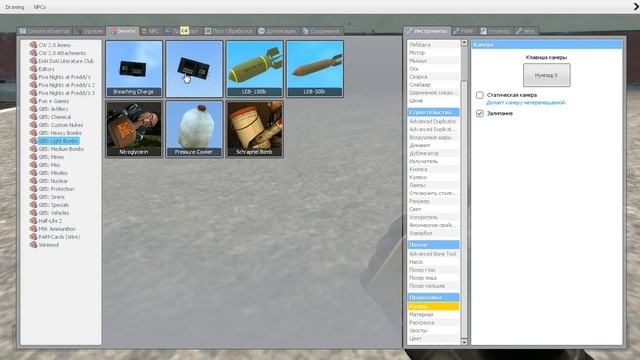
Task: Open the GB5: Protection category
Action: click(x=56, y=189)
